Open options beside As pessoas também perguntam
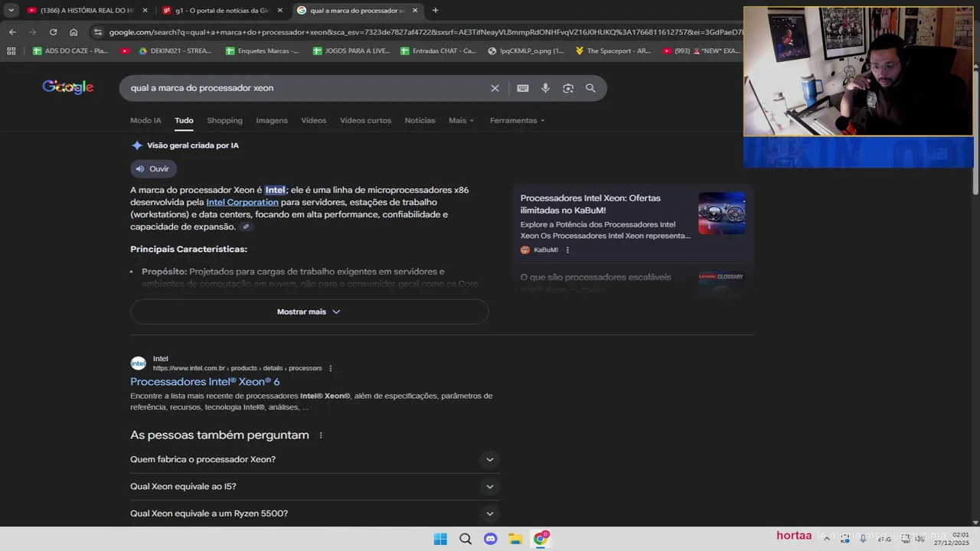Screen dimensions: 980x551 [x=321, y=435]
